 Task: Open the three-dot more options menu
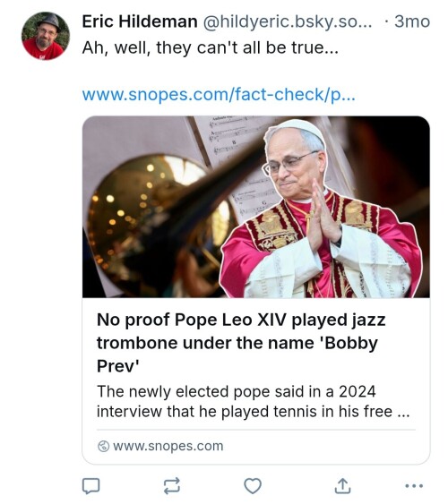[414, 486]
